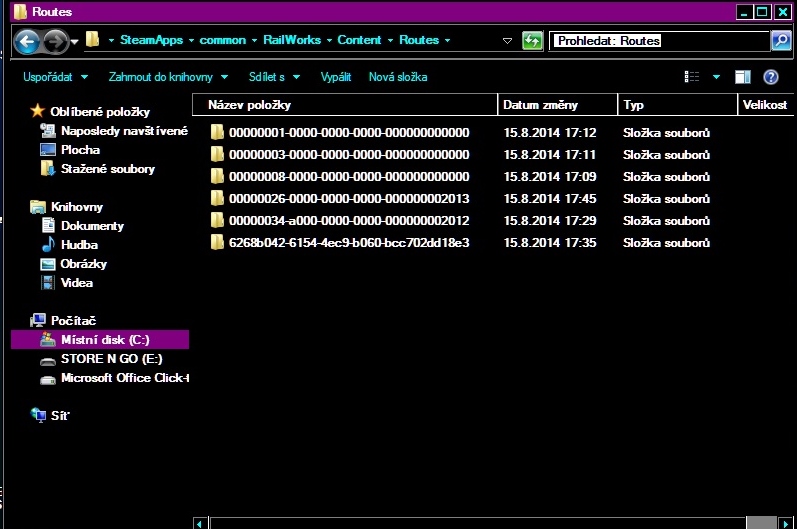797x529 pixels.
Task: Create a folder with 'Nová složka'
Action: [398, 77]
